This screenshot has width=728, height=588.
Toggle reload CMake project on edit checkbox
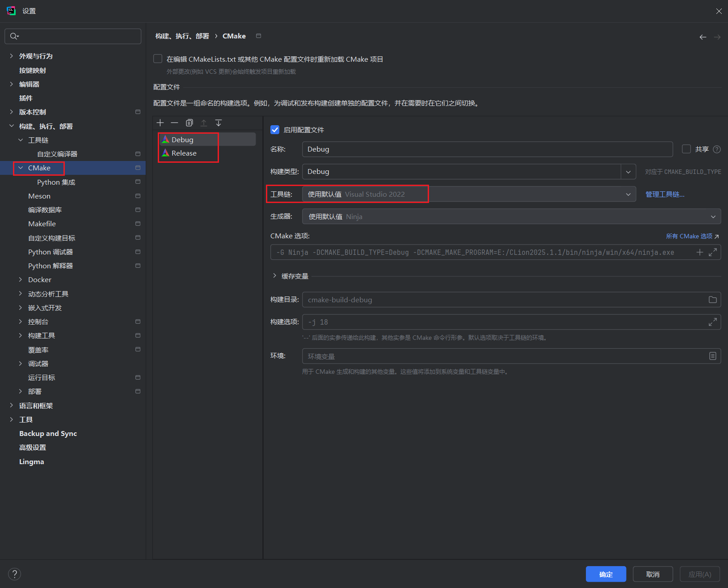[x=158, y=59]
